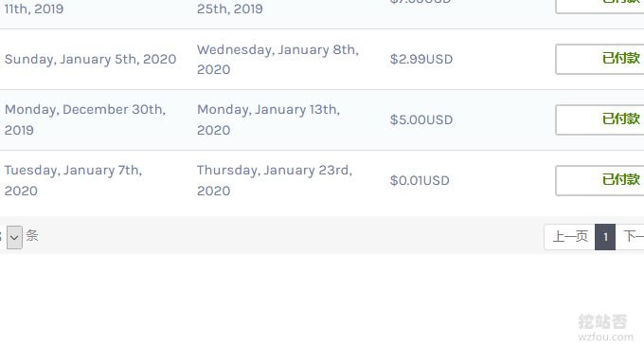Select the Monday, December 30th, 2019 date cell
Screen dimensions: 644x347
pos(85,119)
